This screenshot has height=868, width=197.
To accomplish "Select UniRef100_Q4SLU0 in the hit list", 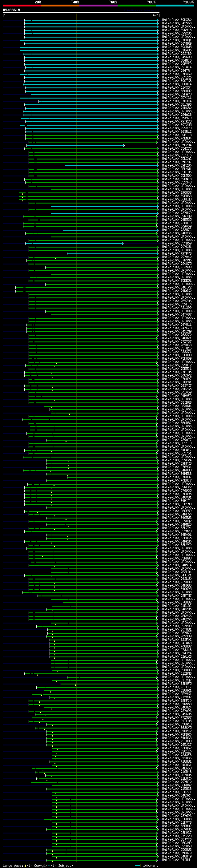I will (x=177, y=579).
